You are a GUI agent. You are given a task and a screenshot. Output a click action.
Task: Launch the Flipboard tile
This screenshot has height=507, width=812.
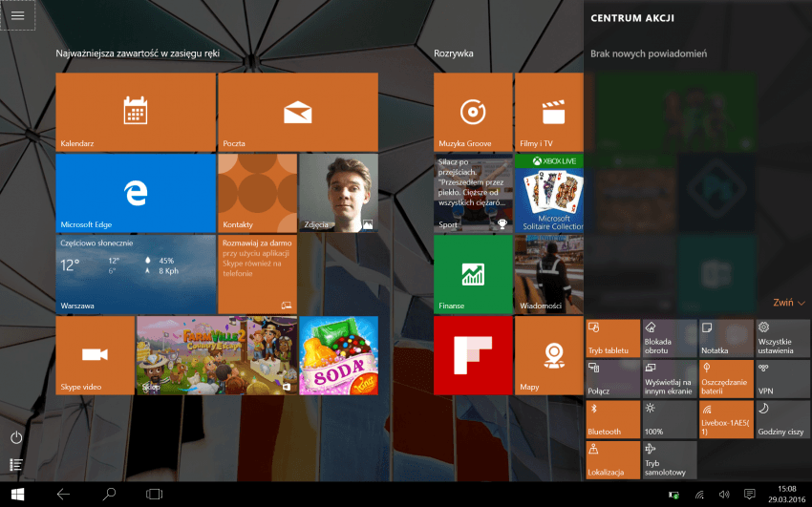click(473, 355)
